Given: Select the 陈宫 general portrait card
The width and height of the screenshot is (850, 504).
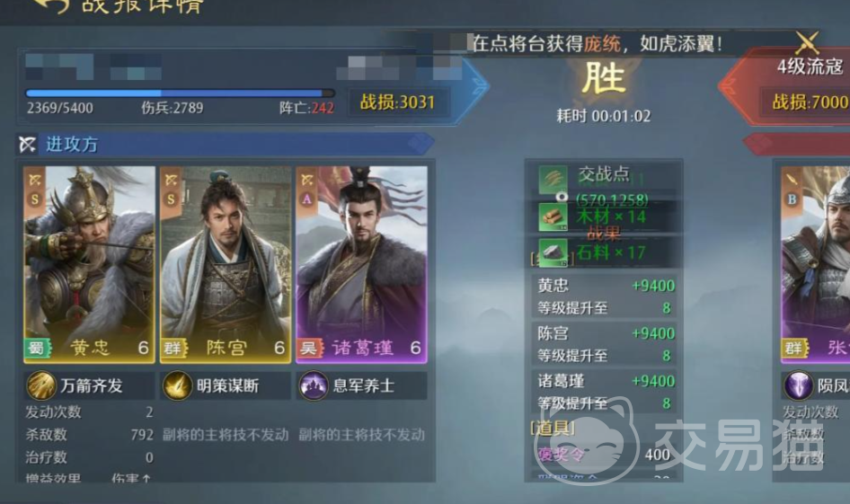Looking at the screenshot, I should click(225, 264).
